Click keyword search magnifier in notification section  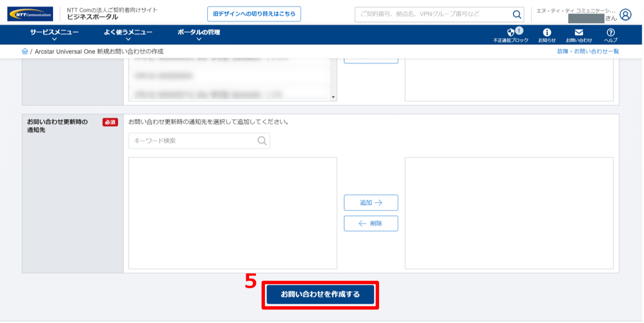[x=262, y=141]
